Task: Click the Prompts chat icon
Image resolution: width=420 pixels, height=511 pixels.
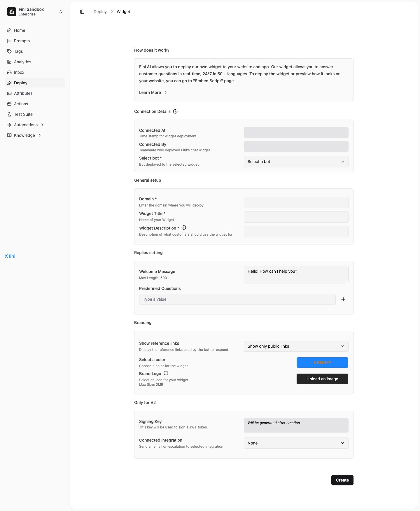Action: pyautogui.click(x=9, y=41)
